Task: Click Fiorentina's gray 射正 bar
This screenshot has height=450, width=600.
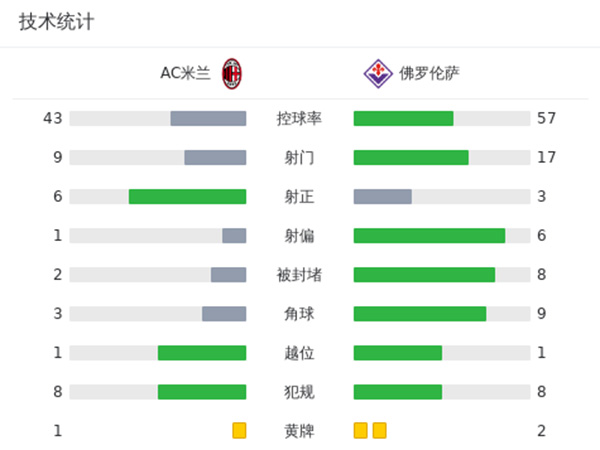Action: pos(383,196)
